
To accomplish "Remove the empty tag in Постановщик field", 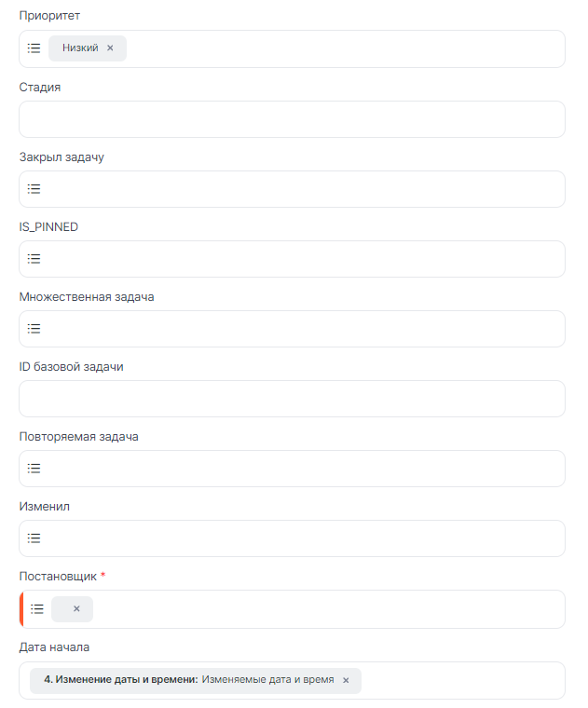I will pos(76,609).
